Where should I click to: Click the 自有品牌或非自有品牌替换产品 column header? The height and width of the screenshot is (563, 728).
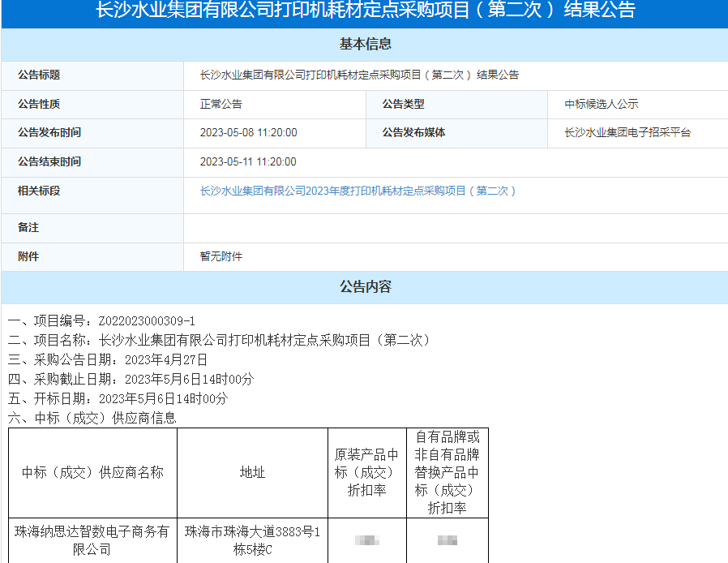coord(448,472)
